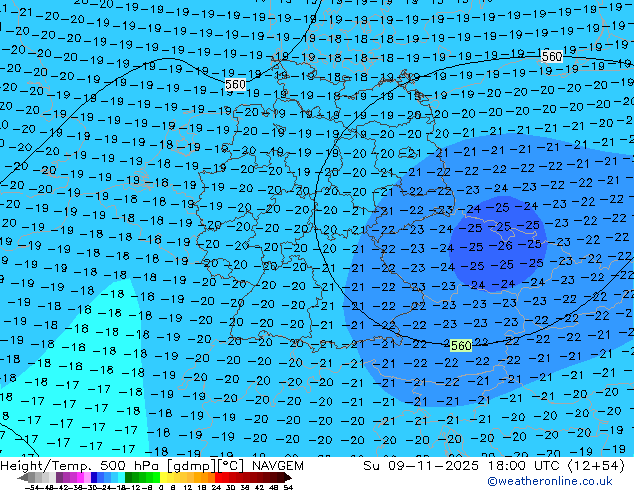The image size is (634, 490).
Task: Open the weatheronline.co.uk credit link
Action: pyautogui.click(x=550, y=481)
